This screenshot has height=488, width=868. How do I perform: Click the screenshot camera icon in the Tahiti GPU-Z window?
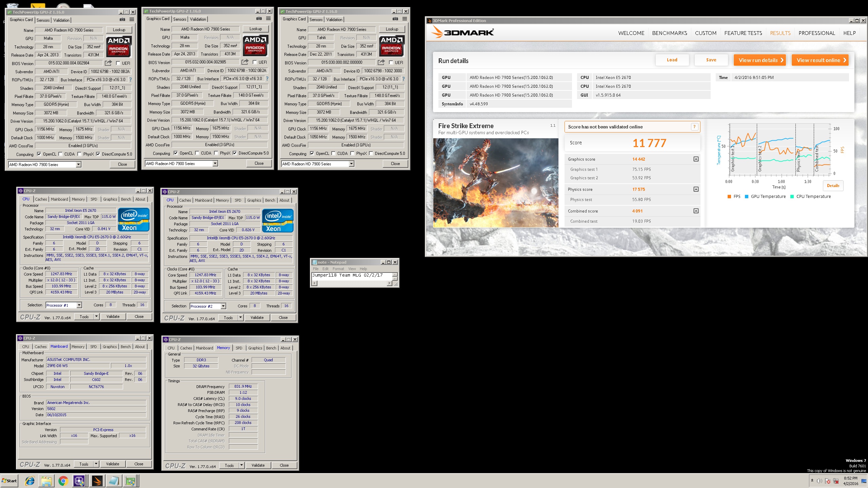click(395, 19)
